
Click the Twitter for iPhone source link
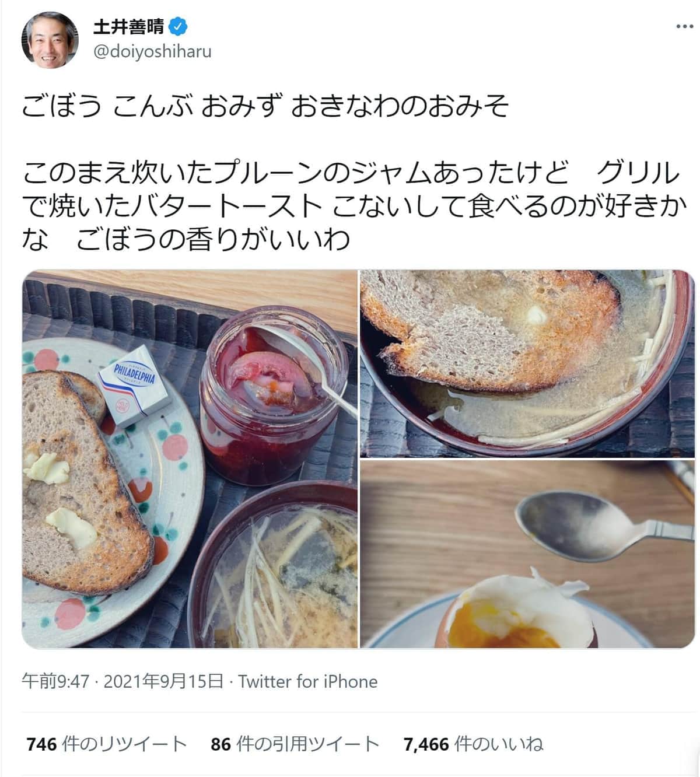(308, 681)
